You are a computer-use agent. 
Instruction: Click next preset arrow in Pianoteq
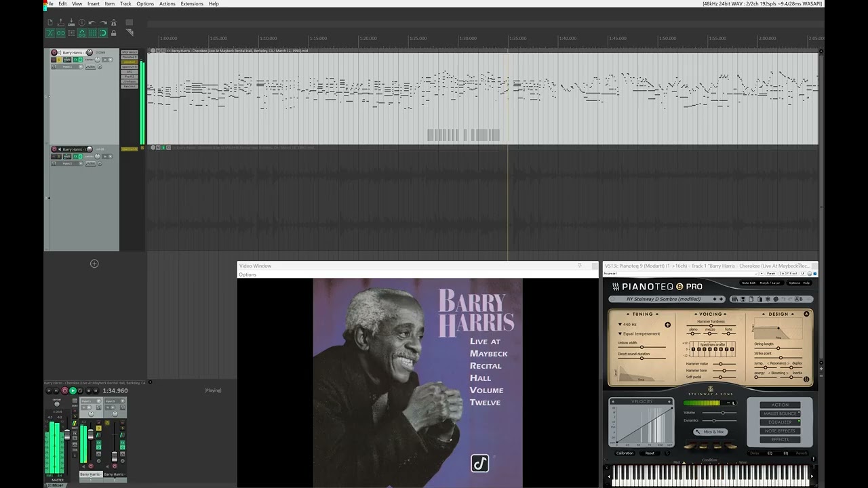point(721,299)
